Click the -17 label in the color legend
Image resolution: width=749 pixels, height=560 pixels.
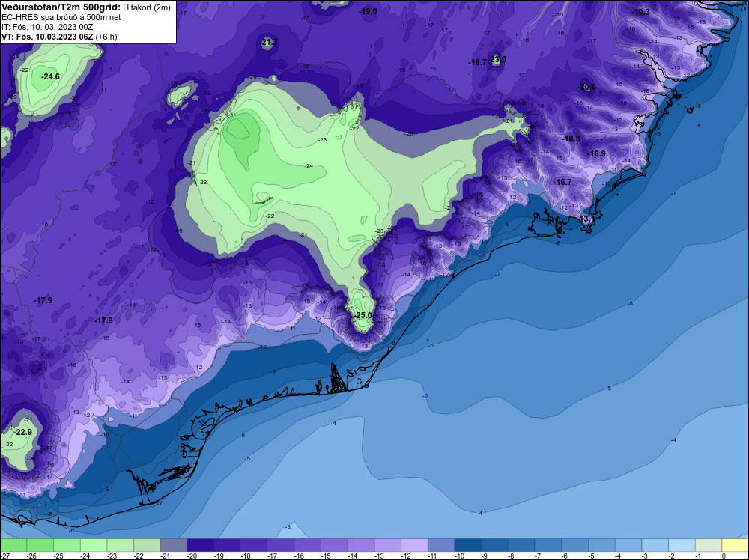point(273,556)
